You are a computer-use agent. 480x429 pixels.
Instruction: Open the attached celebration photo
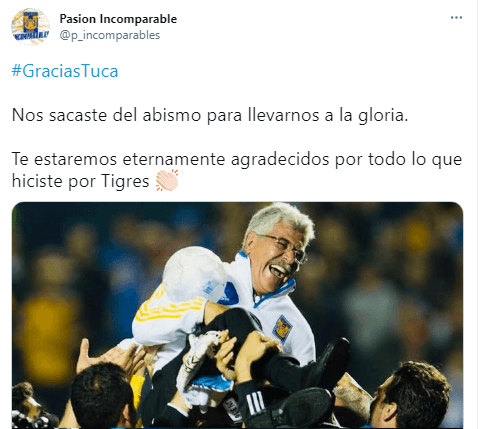click(237, 315)
